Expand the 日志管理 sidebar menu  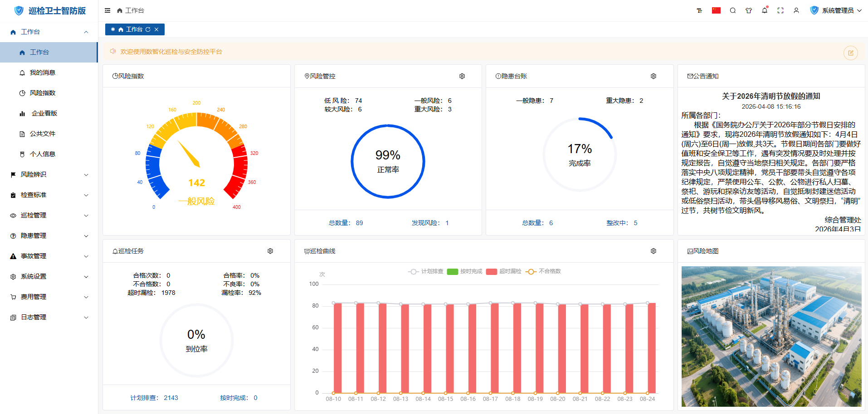tap(49, 317)
